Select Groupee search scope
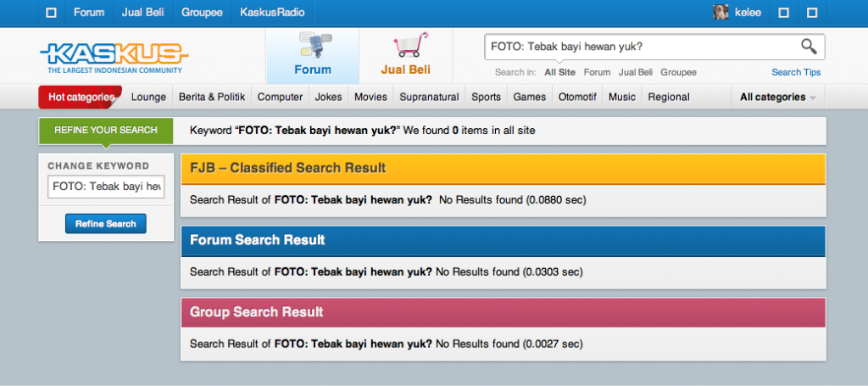 pyautogui.click(x=679, y=72)
